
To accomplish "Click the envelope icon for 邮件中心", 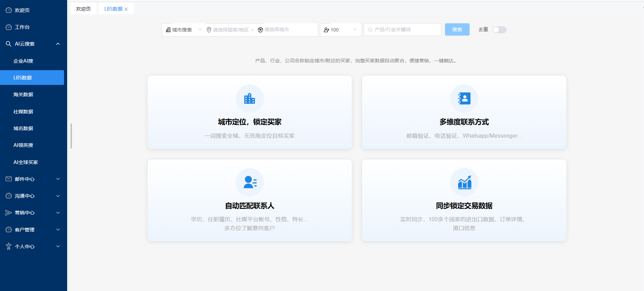I will tap(9, 179).
